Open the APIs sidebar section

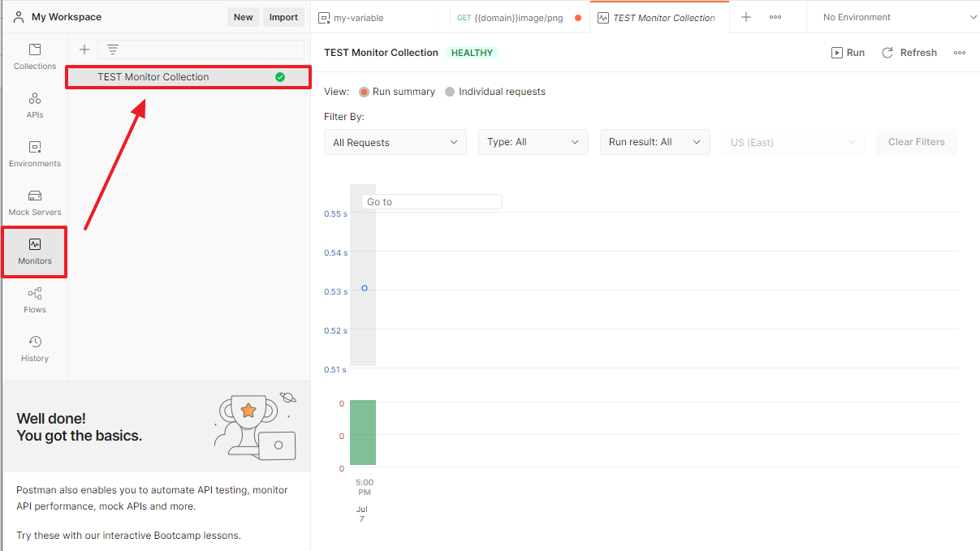click(35, 105)
